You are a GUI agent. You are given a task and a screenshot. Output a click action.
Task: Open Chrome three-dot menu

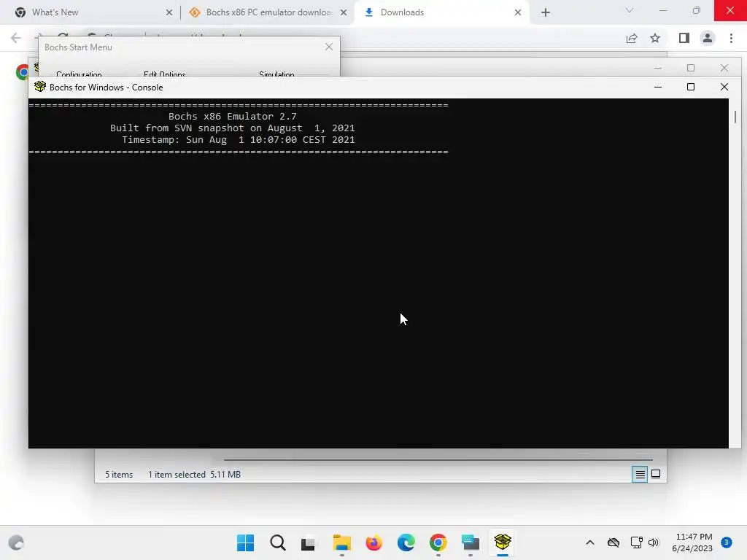coord(731,38)
